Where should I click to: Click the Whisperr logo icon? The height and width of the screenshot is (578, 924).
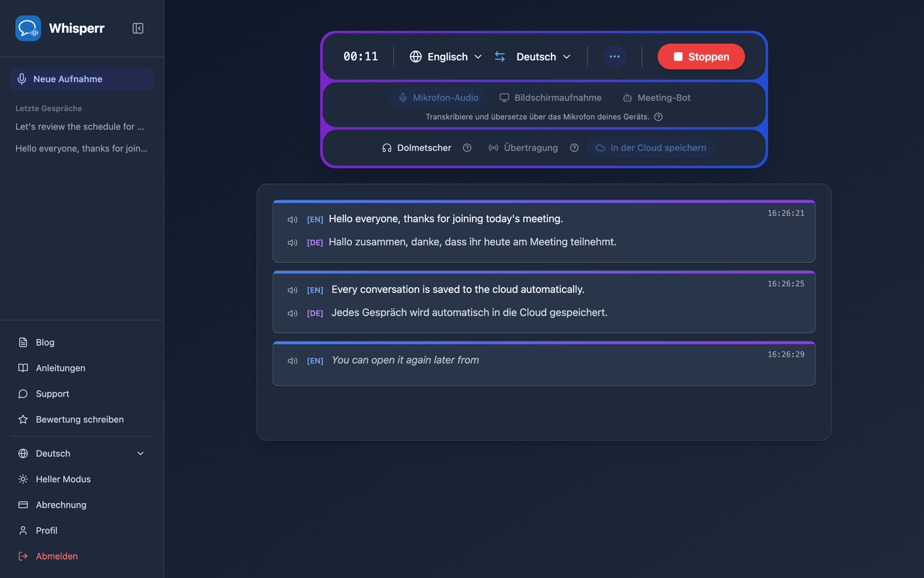click(x=28, y=28)
